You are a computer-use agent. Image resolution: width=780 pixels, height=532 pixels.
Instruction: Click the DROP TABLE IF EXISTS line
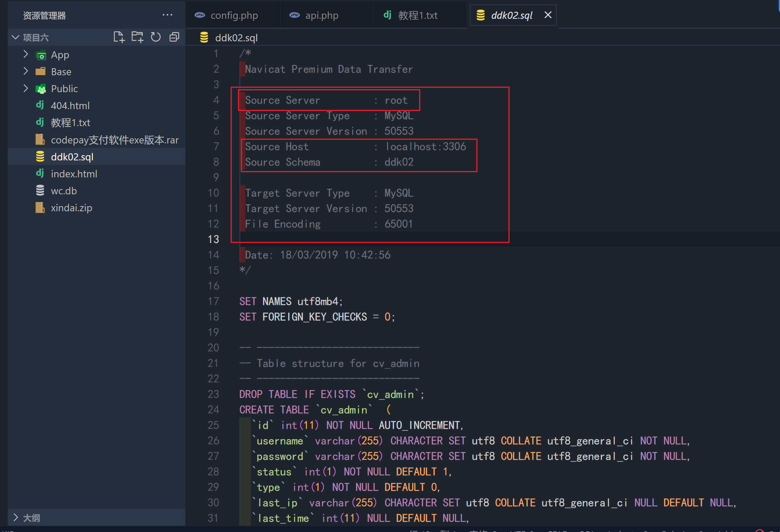click(332, 394)
